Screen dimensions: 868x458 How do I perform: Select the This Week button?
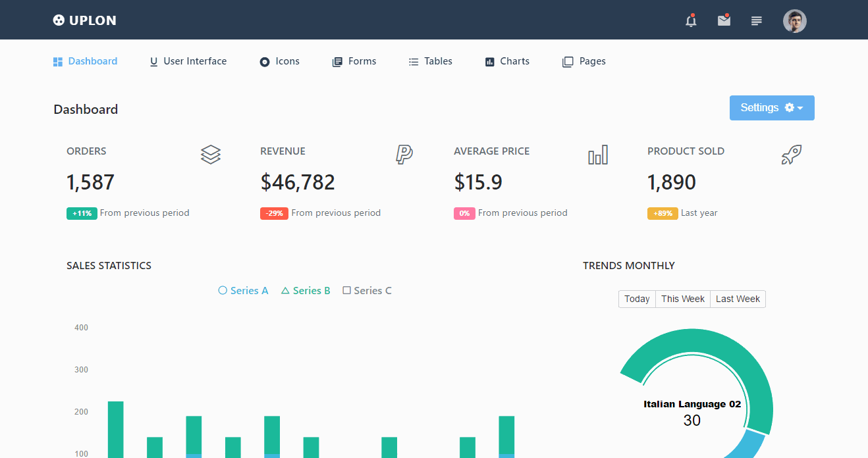coord(682,299)
